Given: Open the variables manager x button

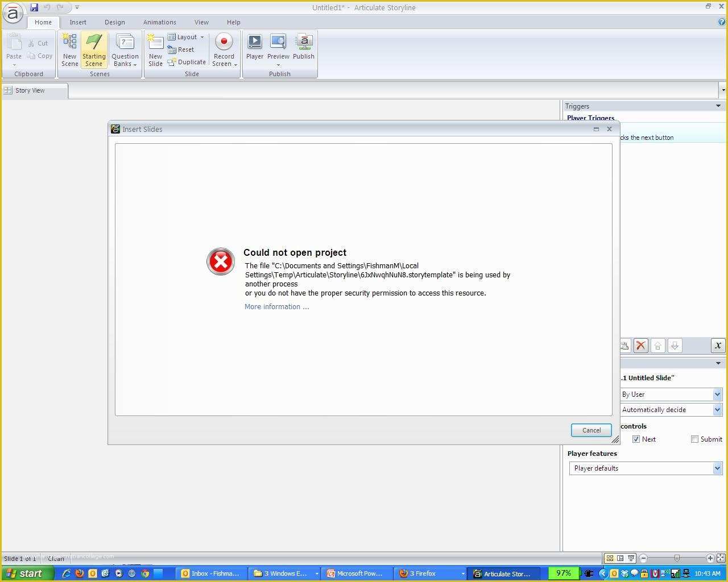Looking at the screenshot, I should click(718, 346).
